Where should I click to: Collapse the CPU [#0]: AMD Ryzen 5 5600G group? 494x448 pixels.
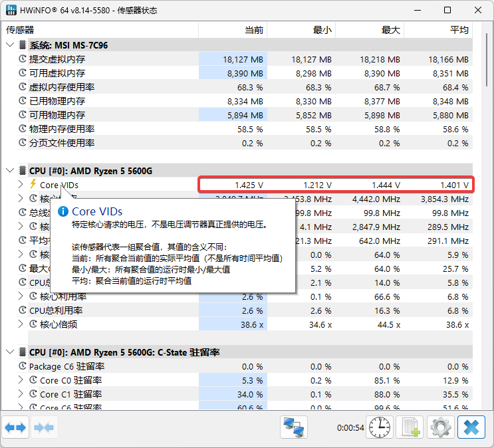pos(10,170)
